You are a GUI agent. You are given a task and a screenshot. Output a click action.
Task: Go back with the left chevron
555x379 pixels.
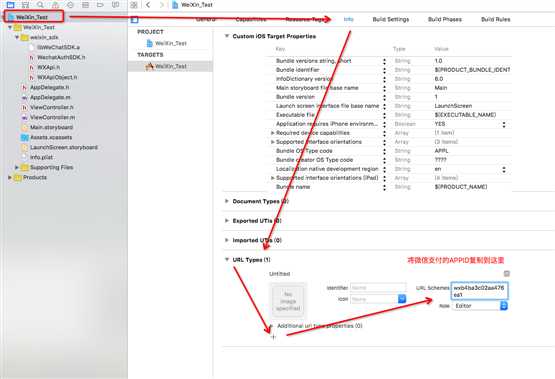148,5
